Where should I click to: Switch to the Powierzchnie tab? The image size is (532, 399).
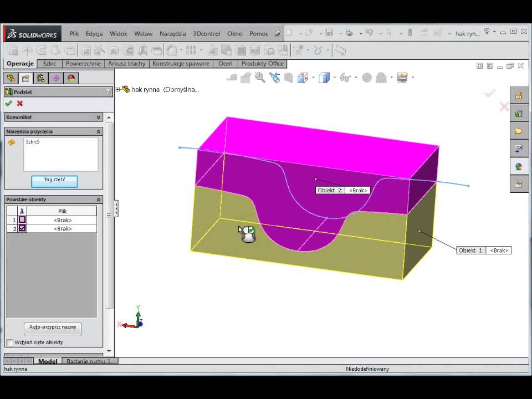point(83,63)
